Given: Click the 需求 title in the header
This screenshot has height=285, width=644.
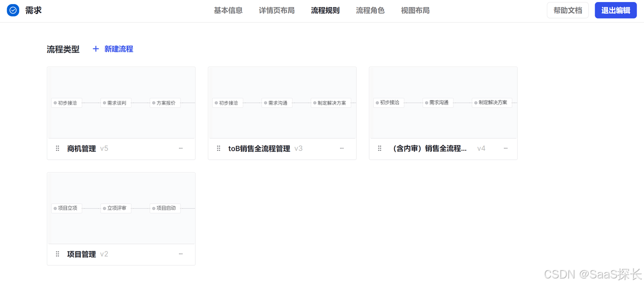Looking at the screenshot, I should click(x=33, y=10).
